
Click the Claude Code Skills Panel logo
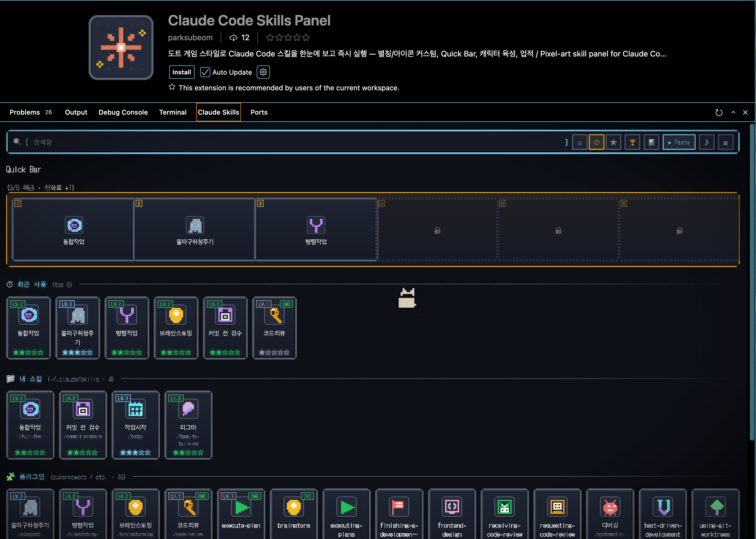(x=121, y=48)
